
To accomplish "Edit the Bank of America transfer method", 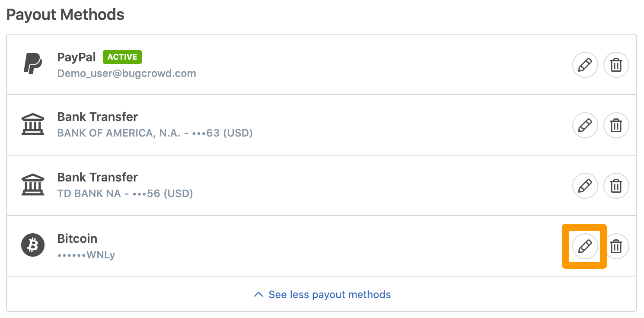I will click(585, 126).
